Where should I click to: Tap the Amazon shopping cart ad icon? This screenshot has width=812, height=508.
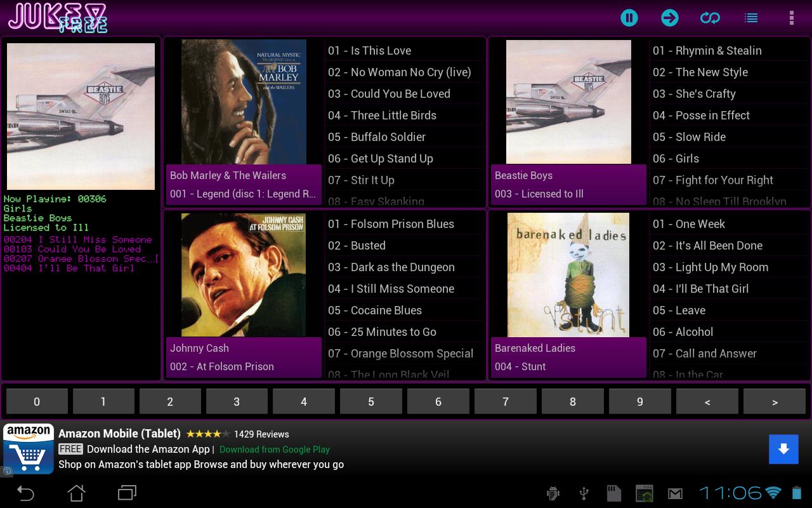29,449
